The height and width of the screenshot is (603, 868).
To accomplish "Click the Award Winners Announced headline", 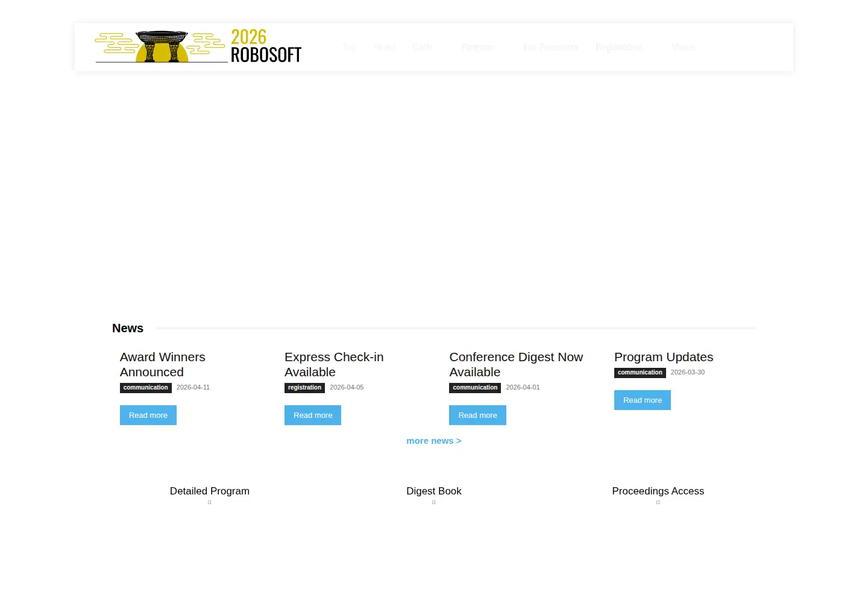I will tap(163, 364).
